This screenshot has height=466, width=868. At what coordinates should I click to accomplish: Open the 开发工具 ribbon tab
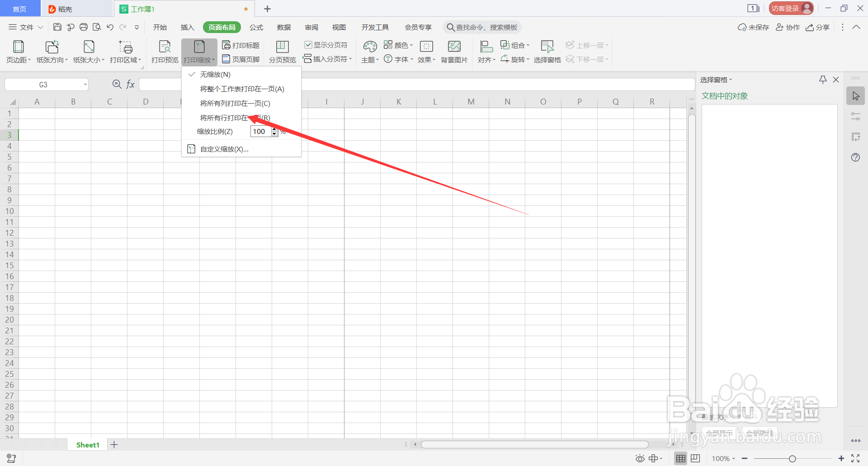tap(375, 27)
